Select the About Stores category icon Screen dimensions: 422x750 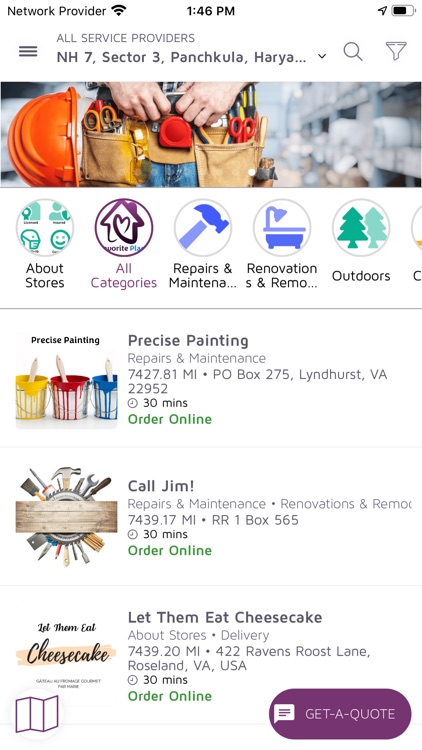point(44,228)
